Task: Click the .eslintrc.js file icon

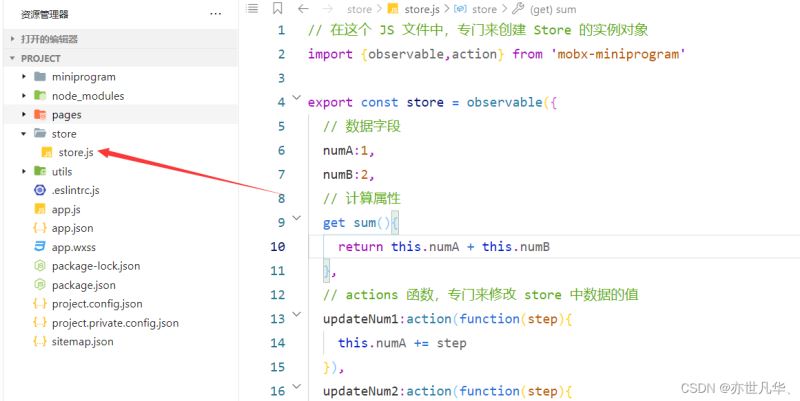Action: pos(40,190)
